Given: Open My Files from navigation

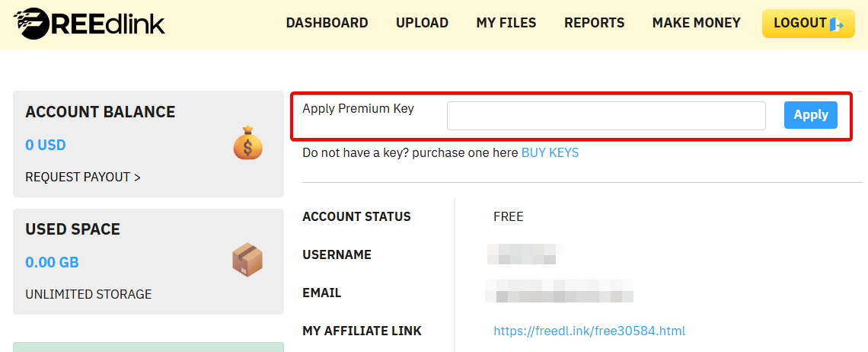Looking at the screenshot, I should point(506,23).
